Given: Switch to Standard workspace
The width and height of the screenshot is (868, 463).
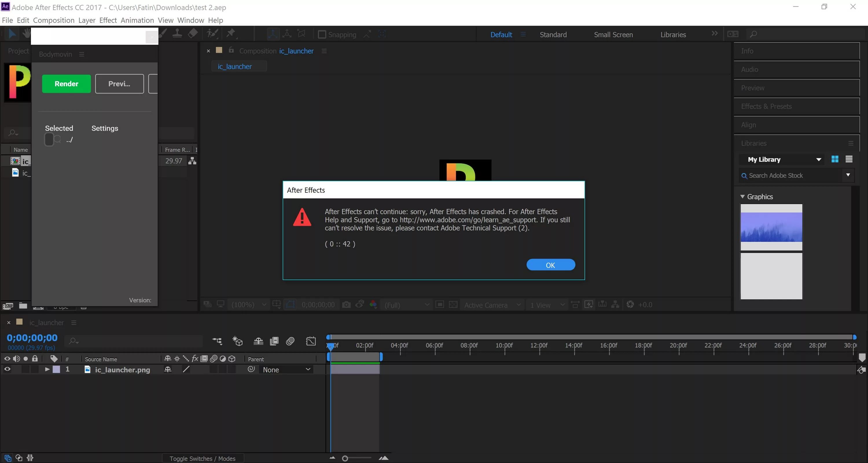Looking at the screenshot, I should tap(553, 34).
